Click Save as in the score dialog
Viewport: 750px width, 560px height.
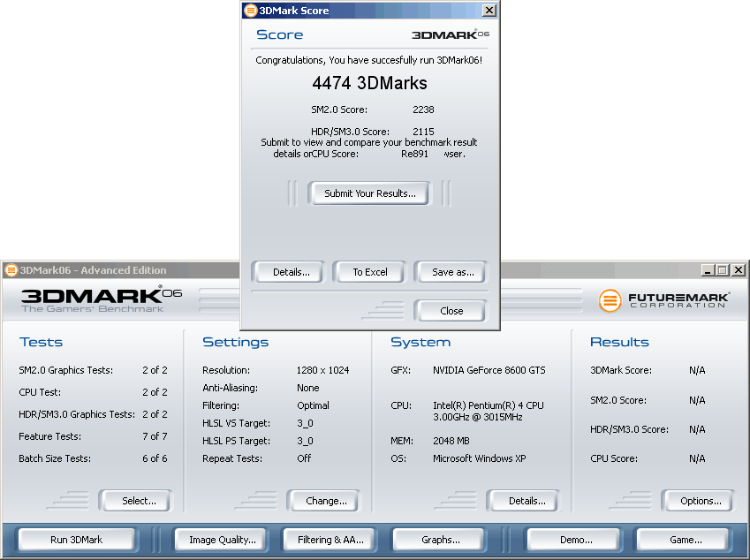(x=452, y=272)
